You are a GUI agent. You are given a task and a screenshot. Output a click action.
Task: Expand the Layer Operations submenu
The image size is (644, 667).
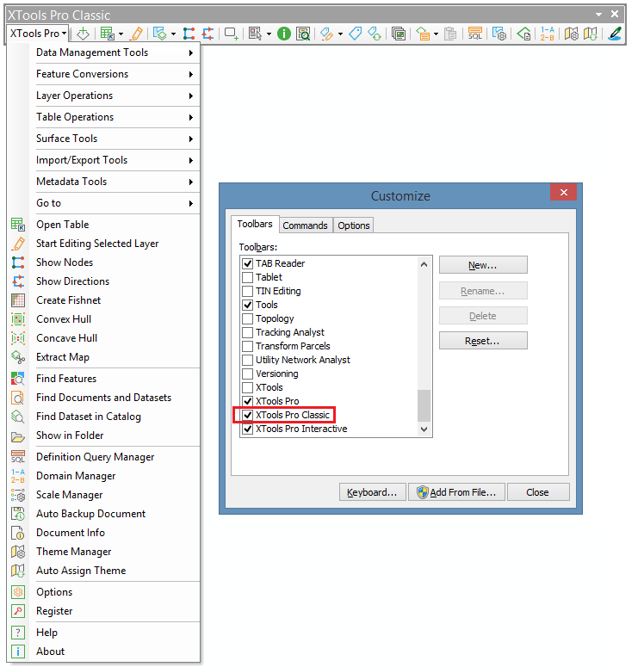[115, 96]
